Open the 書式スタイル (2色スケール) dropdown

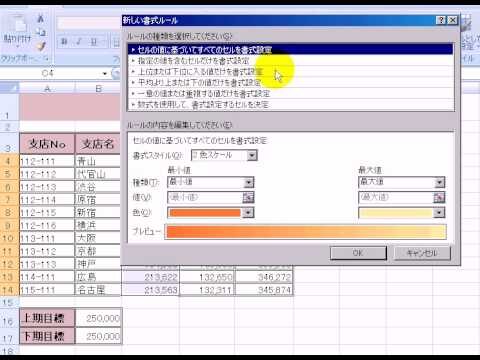(252, 155)
